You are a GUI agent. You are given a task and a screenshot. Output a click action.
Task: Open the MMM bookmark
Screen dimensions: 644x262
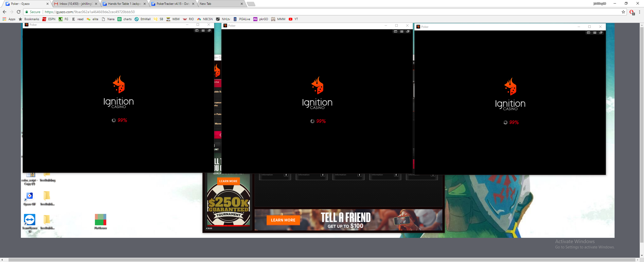point(278,19)
